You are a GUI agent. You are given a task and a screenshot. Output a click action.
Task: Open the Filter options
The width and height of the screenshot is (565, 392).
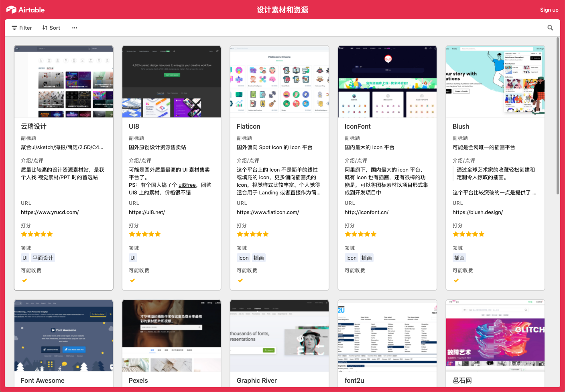tap(22, 28)
